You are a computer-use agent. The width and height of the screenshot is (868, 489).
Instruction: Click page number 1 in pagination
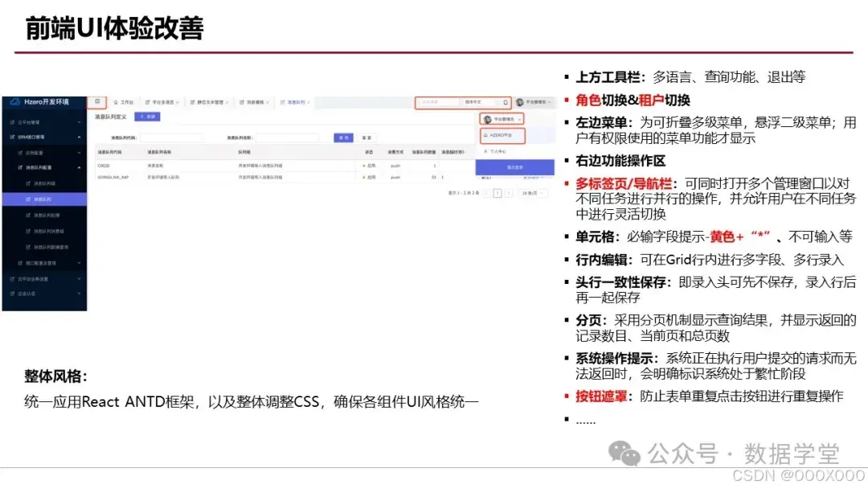[497, 193]
